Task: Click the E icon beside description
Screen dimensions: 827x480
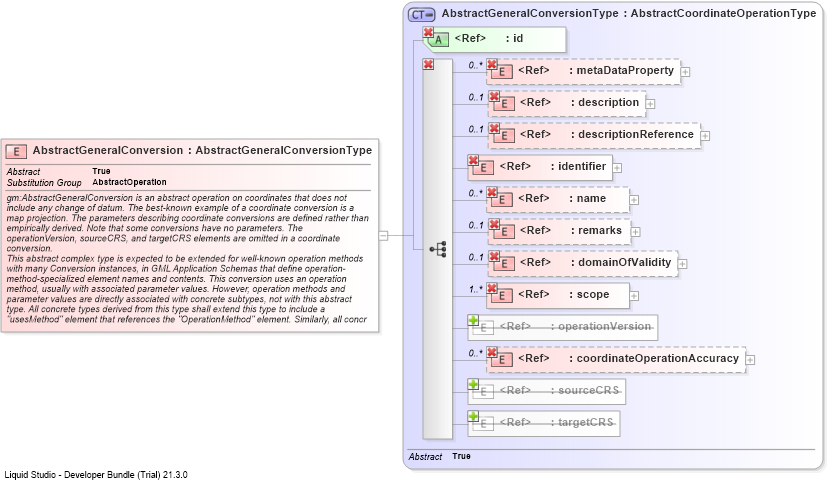Action: point(504,104)
